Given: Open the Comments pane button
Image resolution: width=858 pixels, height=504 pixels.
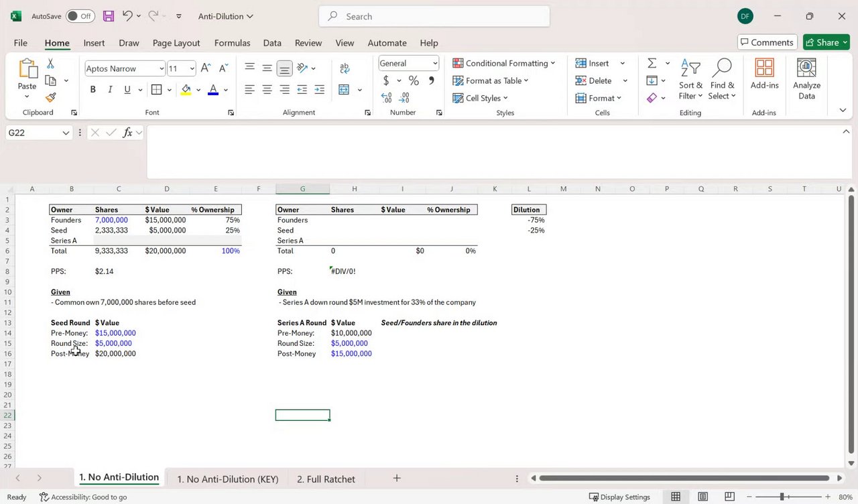Looking at the screenshot, I should 768,42.
